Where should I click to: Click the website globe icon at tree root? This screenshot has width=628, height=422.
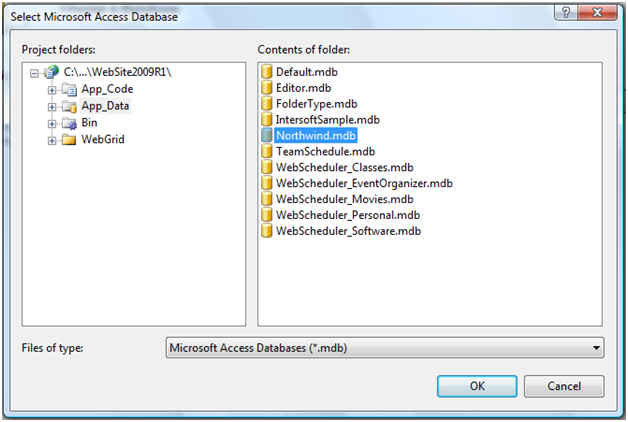tap(51, 72)
